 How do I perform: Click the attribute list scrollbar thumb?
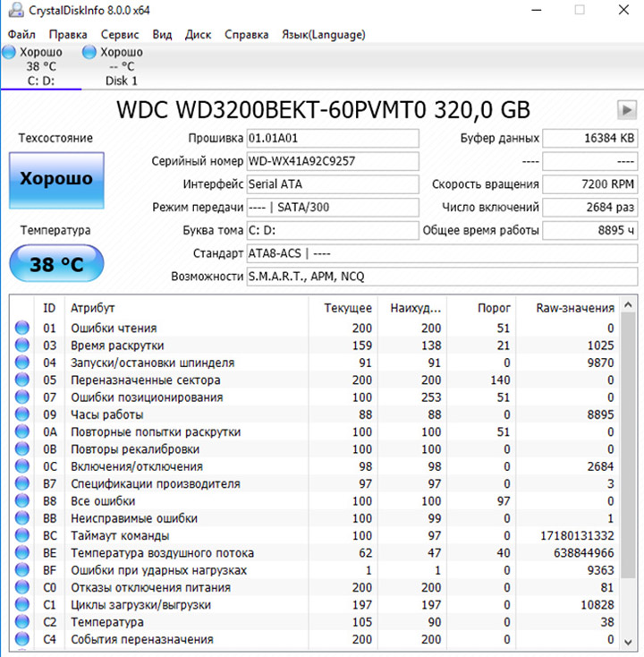click(x=628, y=446)
